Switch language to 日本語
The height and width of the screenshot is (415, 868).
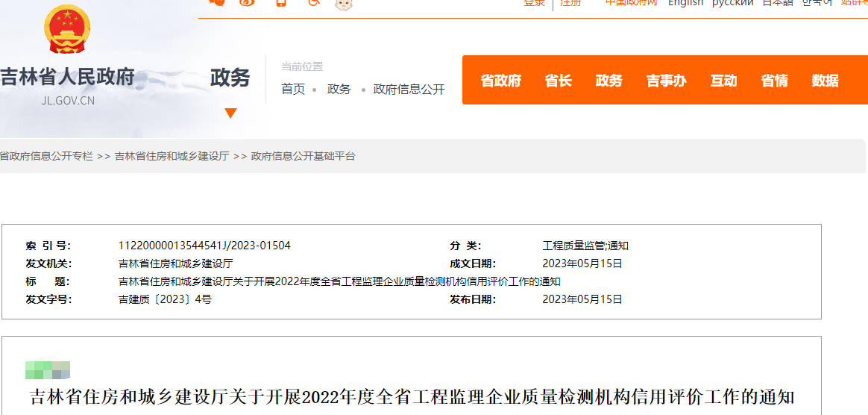(x=778, y=3)
